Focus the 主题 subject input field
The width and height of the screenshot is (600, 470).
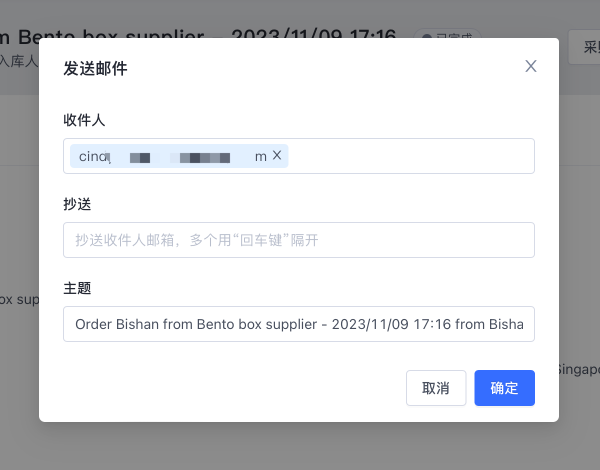click(x=299, y=324)
